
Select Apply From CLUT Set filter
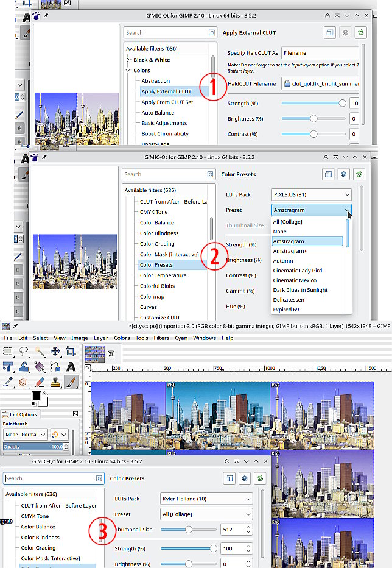tap(167, 102)
